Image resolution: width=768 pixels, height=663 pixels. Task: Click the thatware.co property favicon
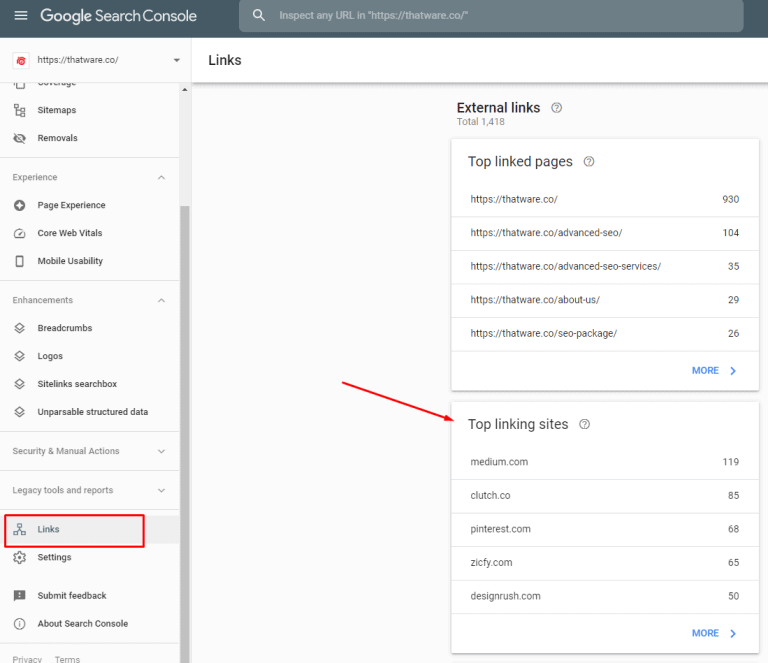pyautogui.click(x=21, y=61)
